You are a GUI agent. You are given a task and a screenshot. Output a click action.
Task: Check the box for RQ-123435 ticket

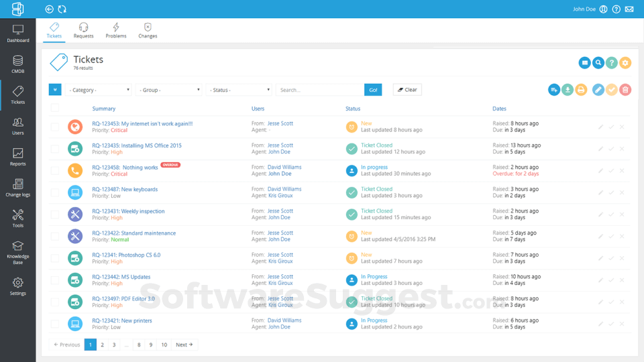pos(54,149)
